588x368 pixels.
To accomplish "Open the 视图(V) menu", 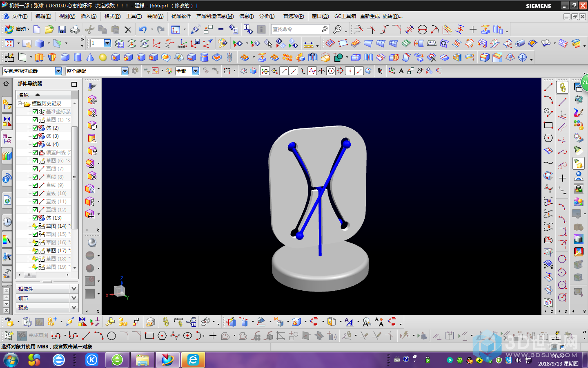I will [x=67, y=16].
